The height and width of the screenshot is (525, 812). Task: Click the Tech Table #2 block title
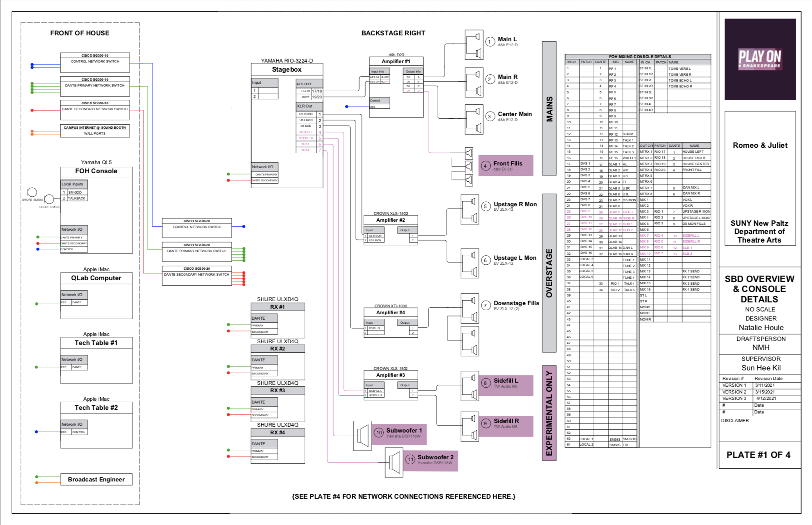[96, 408]
